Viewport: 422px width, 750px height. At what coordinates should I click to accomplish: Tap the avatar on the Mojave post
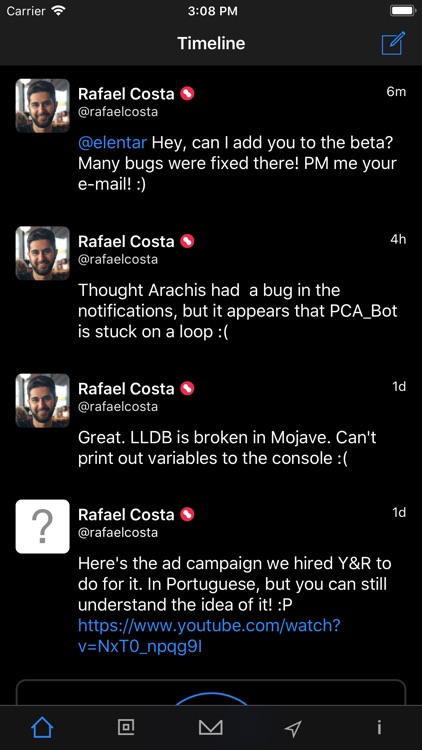point(43,400)
